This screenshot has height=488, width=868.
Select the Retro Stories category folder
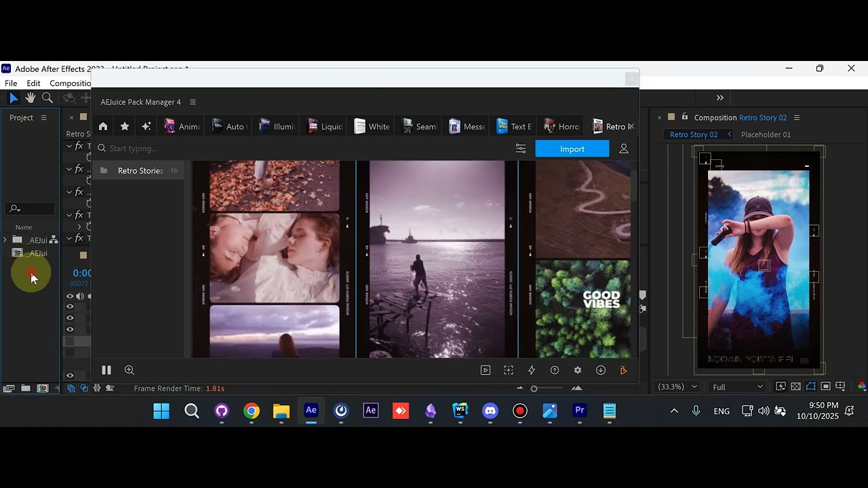[138, 171]
